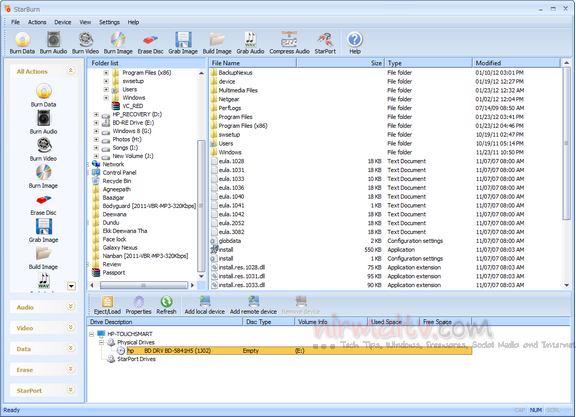Image resolution: width=576 pixels, height=417 pixels.
Task: Click Build Image in the top toolbar
Action: [x=217, y=43]
